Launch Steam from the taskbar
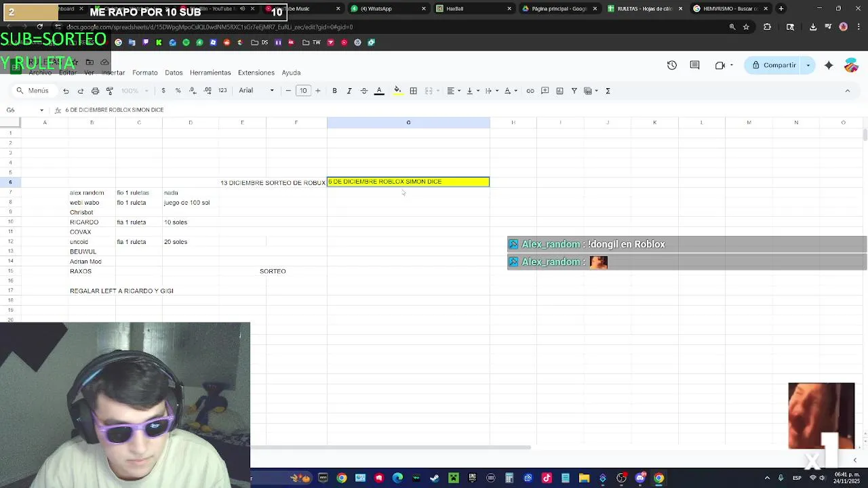The height and width of the screenshot is (488, 868). tap(435, 479)
